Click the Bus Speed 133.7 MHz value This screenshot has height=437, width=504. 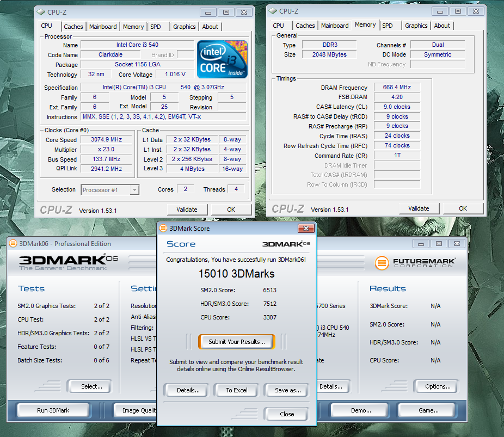(x=106, y=159)
